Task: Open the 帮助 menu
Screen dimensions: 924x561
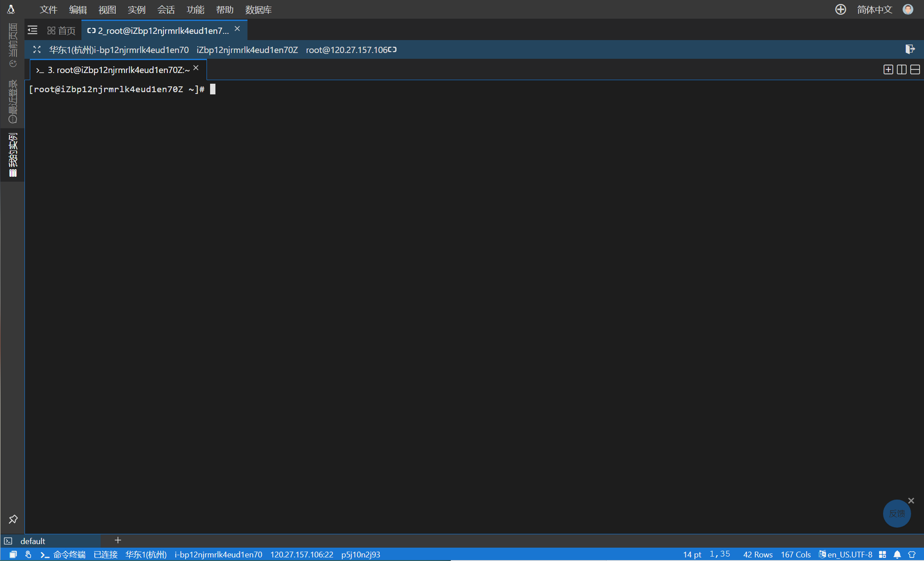Action: coord(225,9)
